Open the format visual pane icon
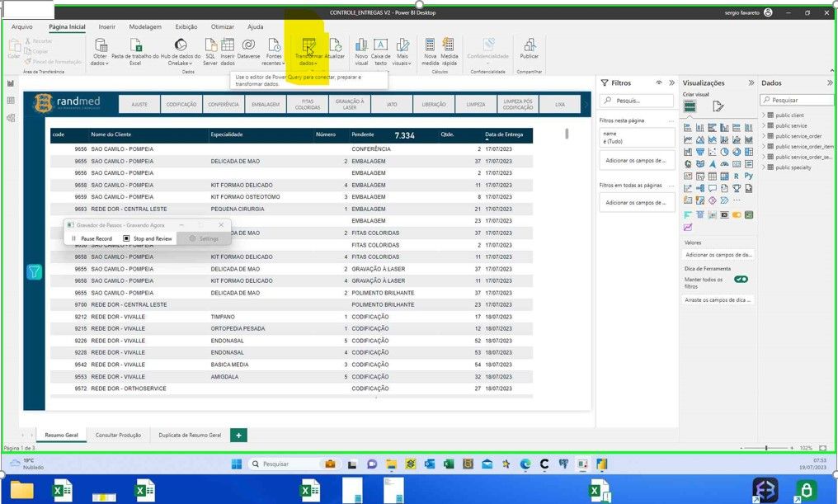The width and height of the screenshot is (838, 504). pyautogui.click(x=718, y=106)
